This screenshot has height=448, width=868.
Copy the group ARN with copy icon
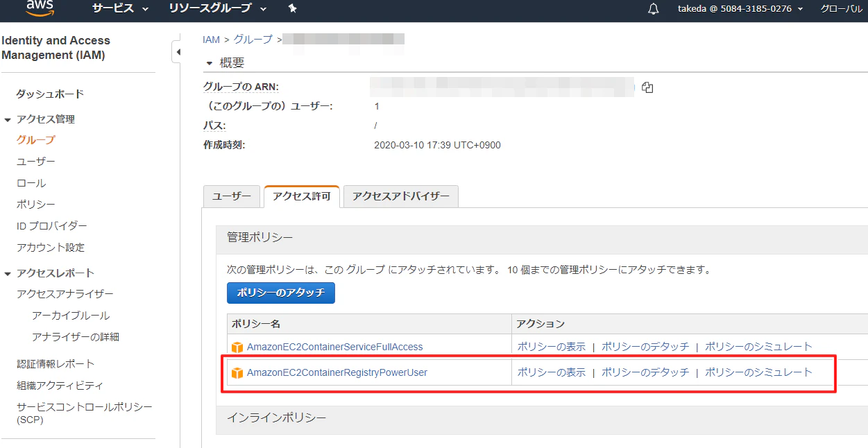[647, 87]
